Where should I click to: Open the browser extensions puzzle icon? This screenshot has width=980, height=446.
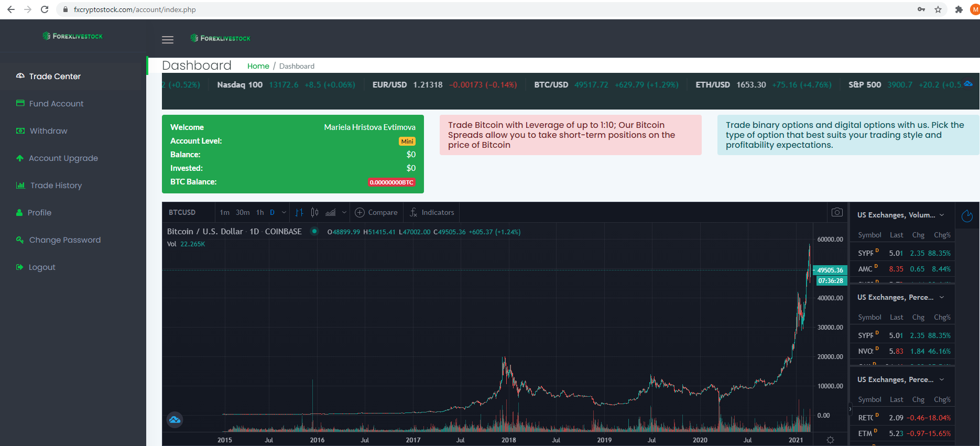coord(959,9)
